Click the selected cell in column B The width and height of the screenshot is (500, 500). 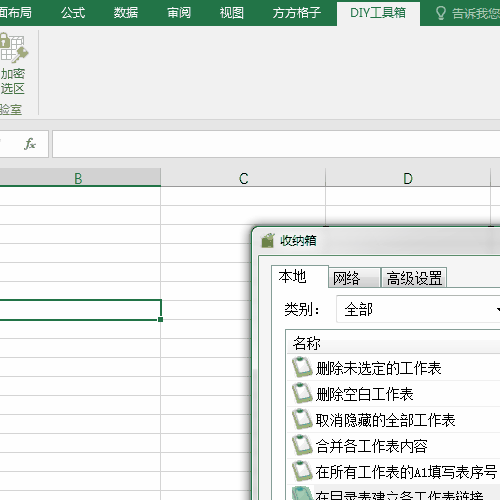click(x=80, y=310)
